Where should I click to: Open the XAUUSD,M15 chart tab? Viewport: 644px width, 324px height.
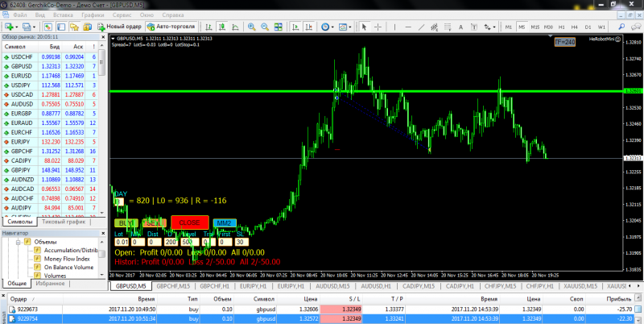pos(580,286)
